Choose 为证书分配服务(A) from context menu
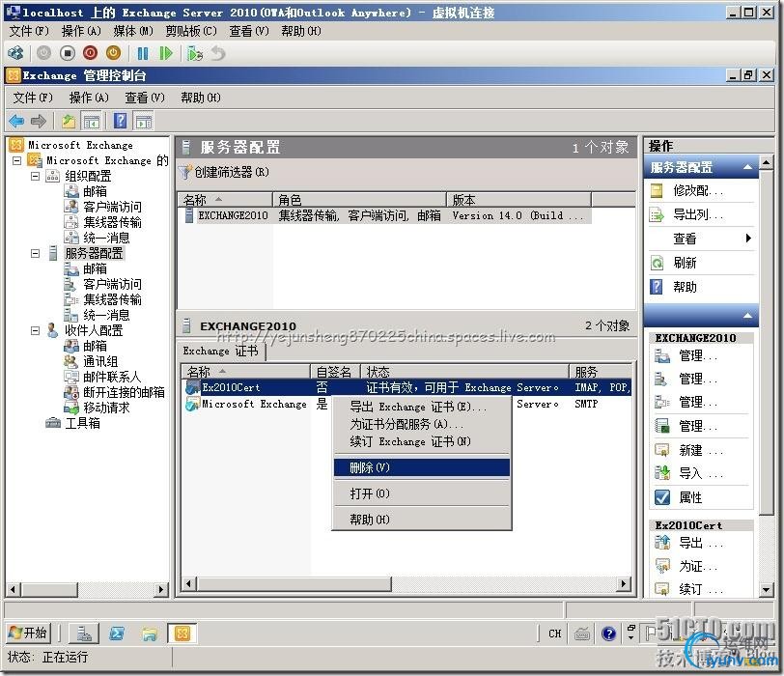Screen dimensions: 784x676 click(x=422, y=424)
